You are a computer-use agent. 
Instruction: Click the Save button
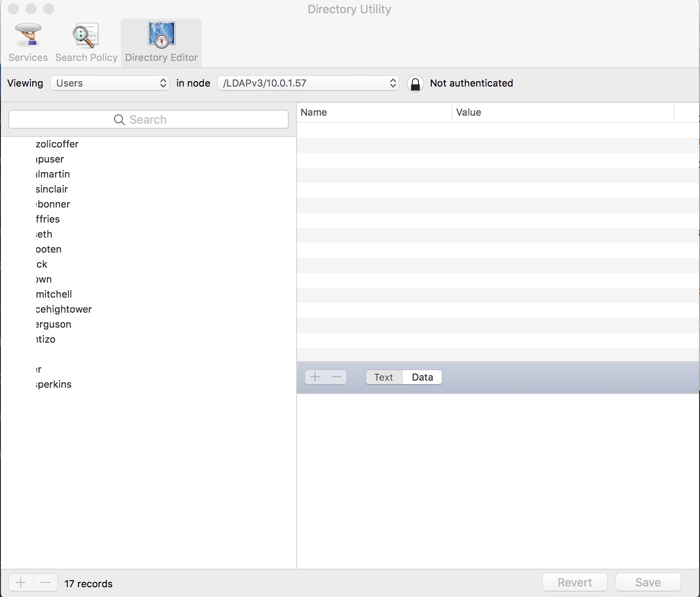[x=648, y=582]
